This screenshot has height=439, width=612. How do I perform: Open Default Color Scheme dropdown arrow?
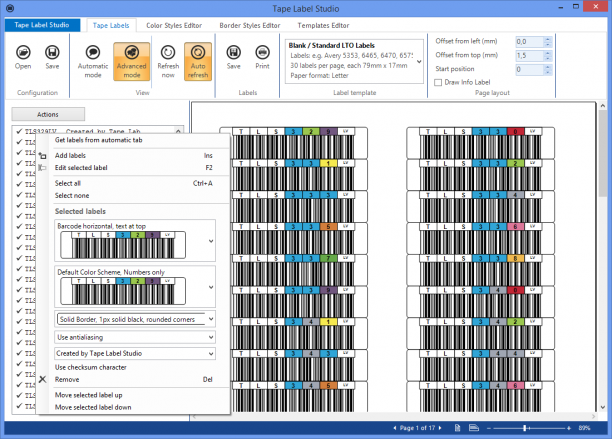point(211,287)
